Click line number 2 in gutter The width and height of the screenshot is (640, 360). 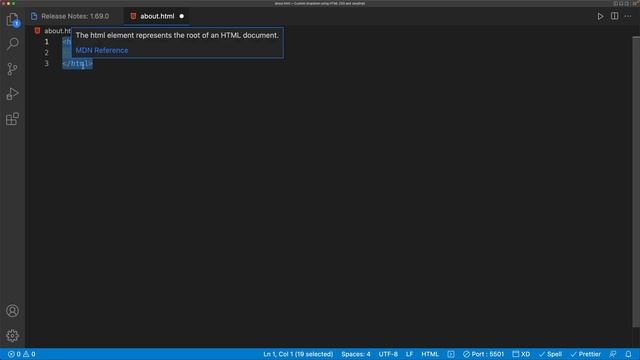coord(47,53)
